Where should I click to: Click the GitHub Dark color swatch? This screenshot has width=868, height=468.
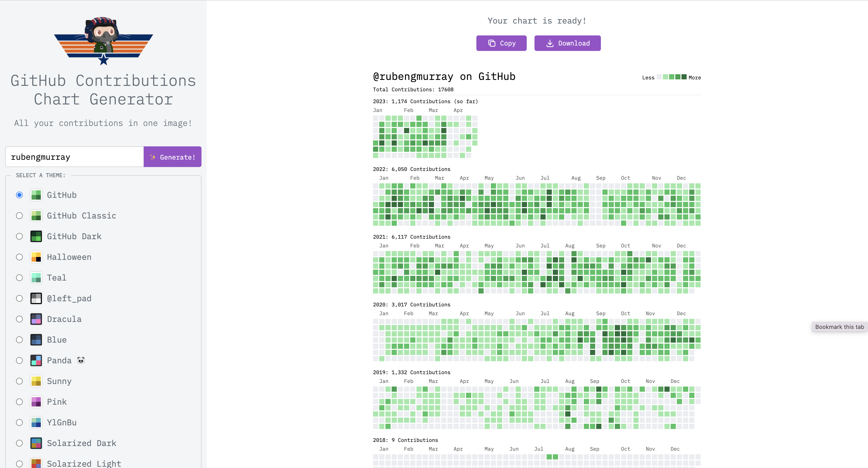pos(36,236)
